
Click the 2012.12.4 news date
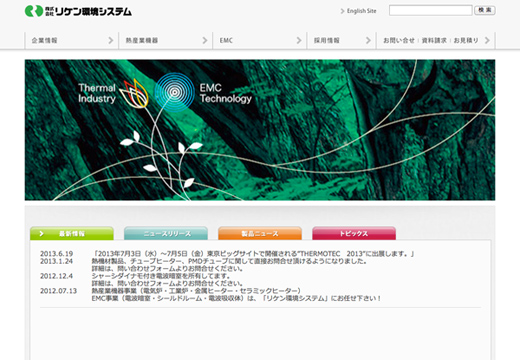point(56,276)
